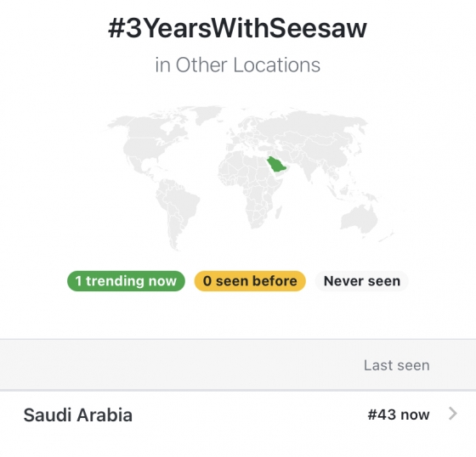Sort by the "Last seen" column header
The height and width of the screenshot is (457, 476).
click(396, 365)
